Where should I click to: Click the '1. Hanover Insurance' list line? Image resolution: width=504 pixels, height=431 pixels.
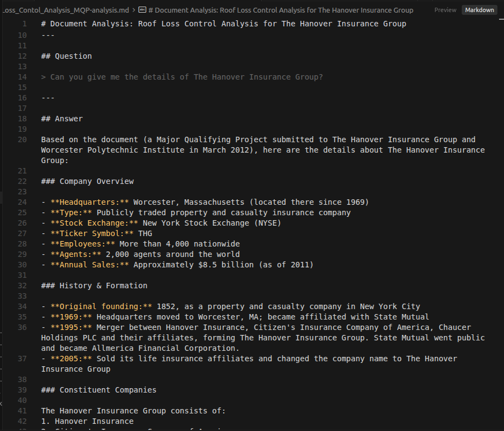pyautogui.click(x=87, y=421)
